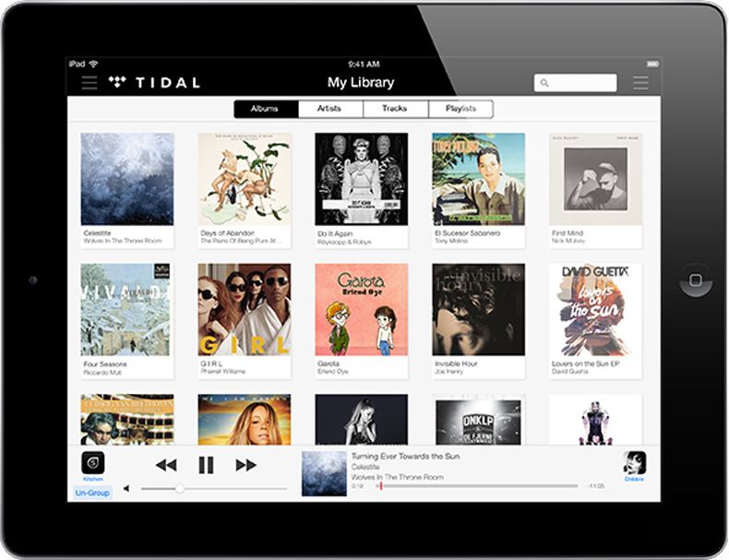Click 'Tony Molina' artist name

pos(451,241)
